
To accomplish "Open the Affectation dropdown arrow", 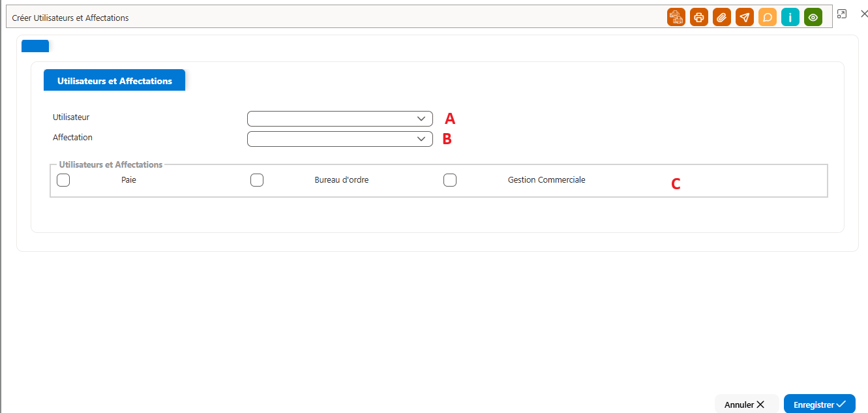I will click(421, 139).
